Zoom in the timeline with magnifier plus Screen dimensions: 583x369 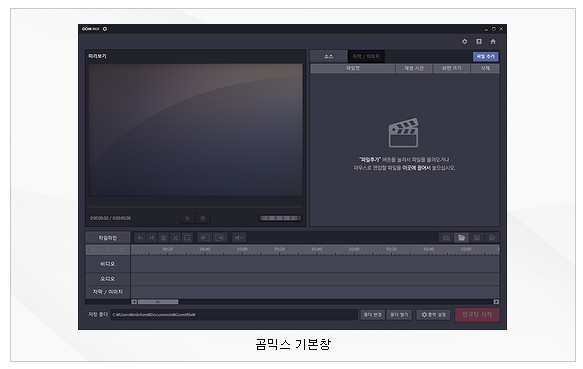tap(93, 250)
